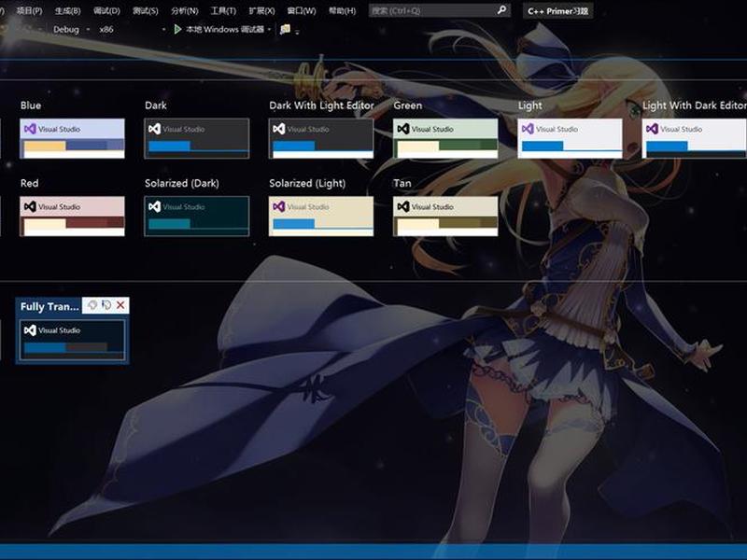The height and width of the screenshot is (560, 747).
Task: Click the magnifier icon in search box
Action: (501, 10)
